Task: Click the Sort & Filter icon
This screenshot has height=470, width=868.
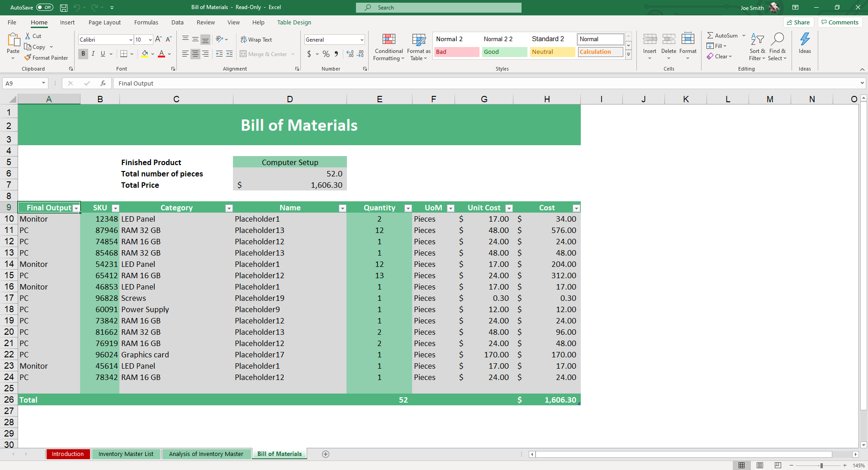Action: pos(757,45)
